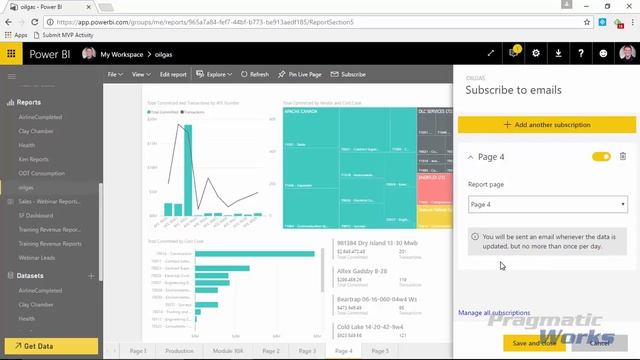Click the plus icon next to Datasets
The image size is (640, 360).
click(91, 276)
